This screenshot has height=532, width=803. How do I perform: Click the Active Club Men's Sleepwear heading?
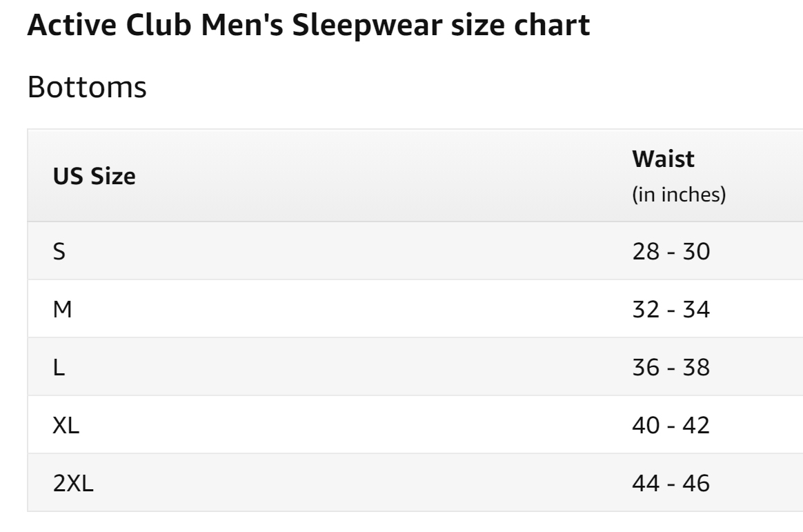(x=308, y=26)
